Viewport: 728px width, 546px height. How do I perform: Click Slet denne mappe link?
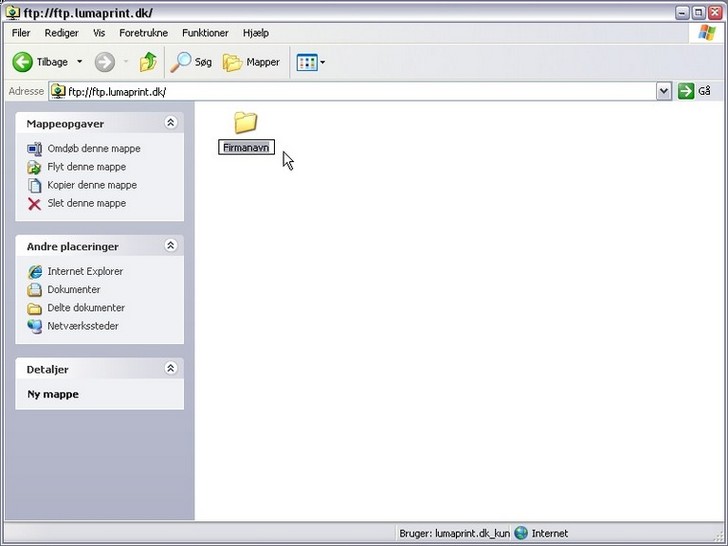pyautogui.click(x=86, y=203)
